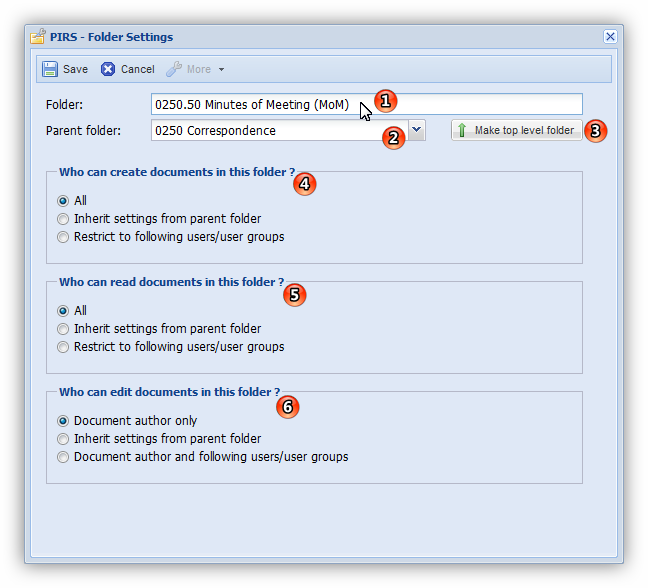Choose Inherit settings for edit documents
Image resolution: width=648 pixels, height=588 pixels.
click(63, 439)
